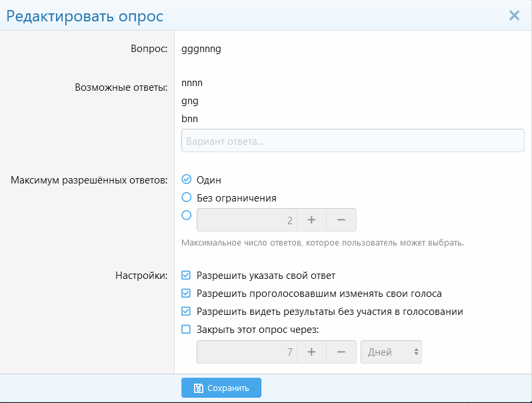Select the custom number radio option
The height and width of the screenshot is (403, 532).
(x=186, y=215)
